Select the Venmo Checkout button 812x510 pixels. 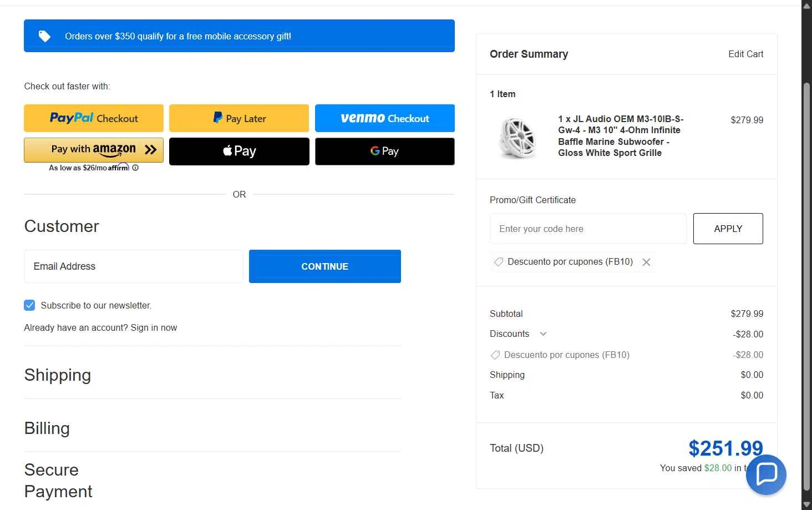(385, 118)
